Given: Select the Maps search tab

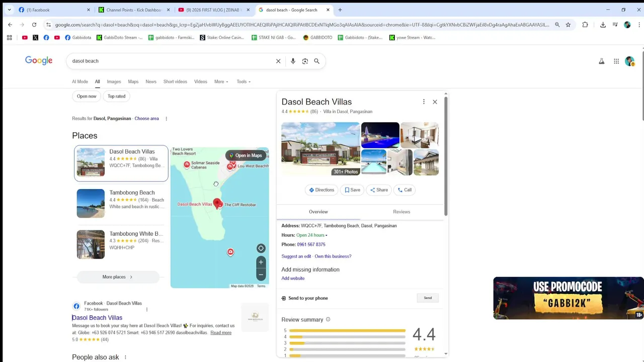Looking at the screenshot, I should 133,81.
